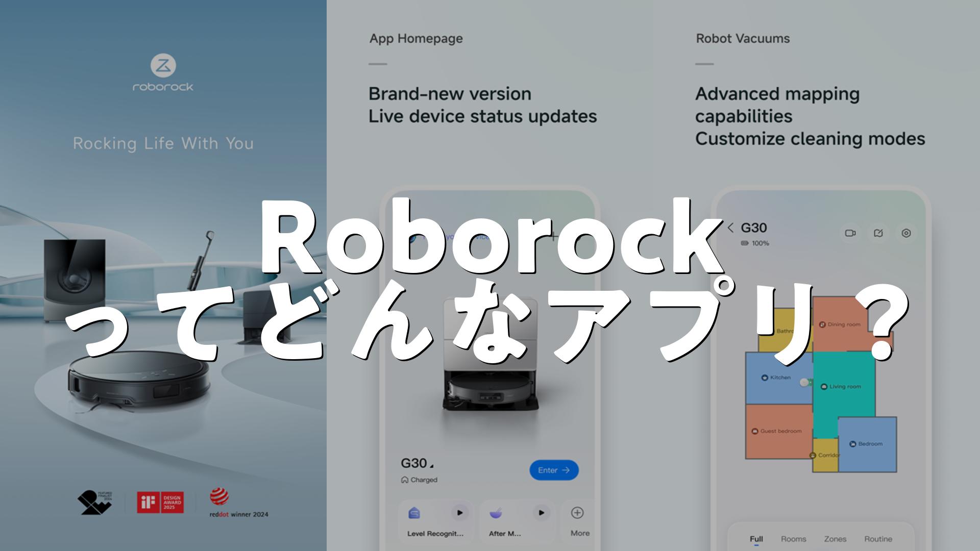The width and height of the screenshot is (980, 551).
Task: Open the Routine tab
Action: click(x=878, y=539)
